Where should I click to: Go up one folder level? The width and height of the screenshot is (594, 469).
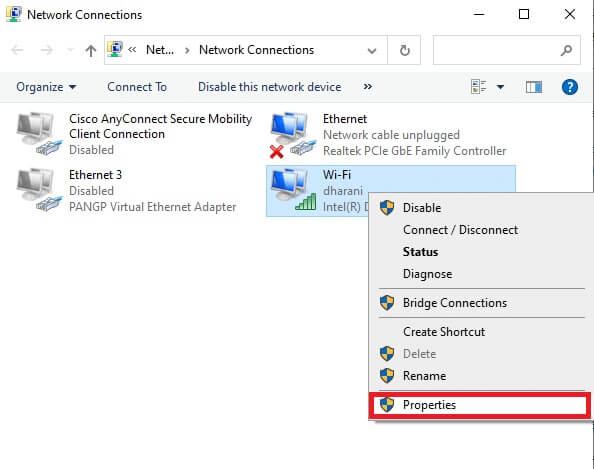pyautogui.click(x=91, y=50)
